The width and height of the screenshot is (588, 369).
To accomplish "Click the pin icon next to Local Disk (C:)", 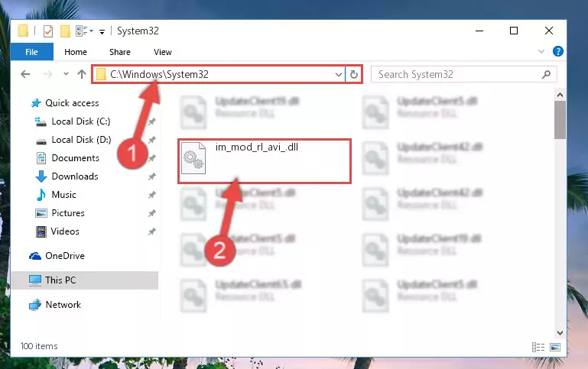I will click(x=152, y=121).
